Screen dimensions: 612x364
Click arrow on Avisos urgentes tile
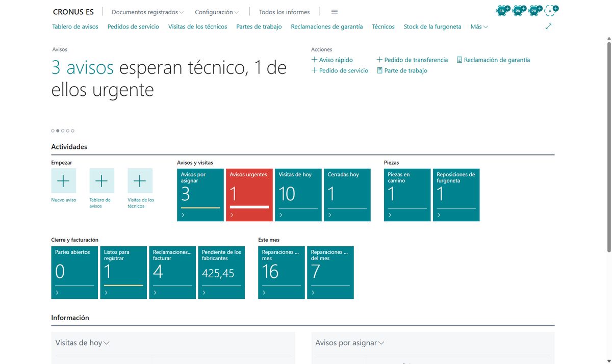click(232, 215)
